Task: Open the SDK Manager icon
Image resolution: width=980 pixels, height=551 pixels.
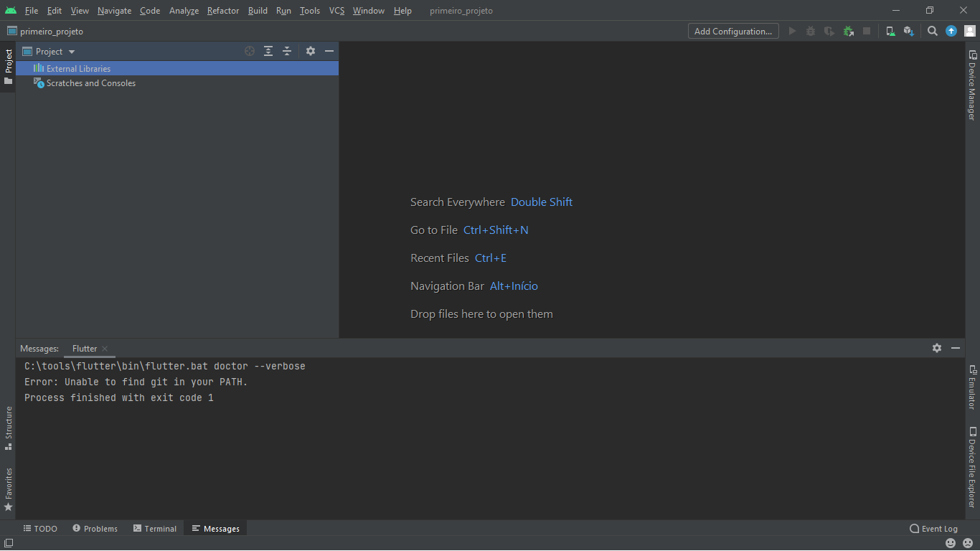Action: pos(909,31)
